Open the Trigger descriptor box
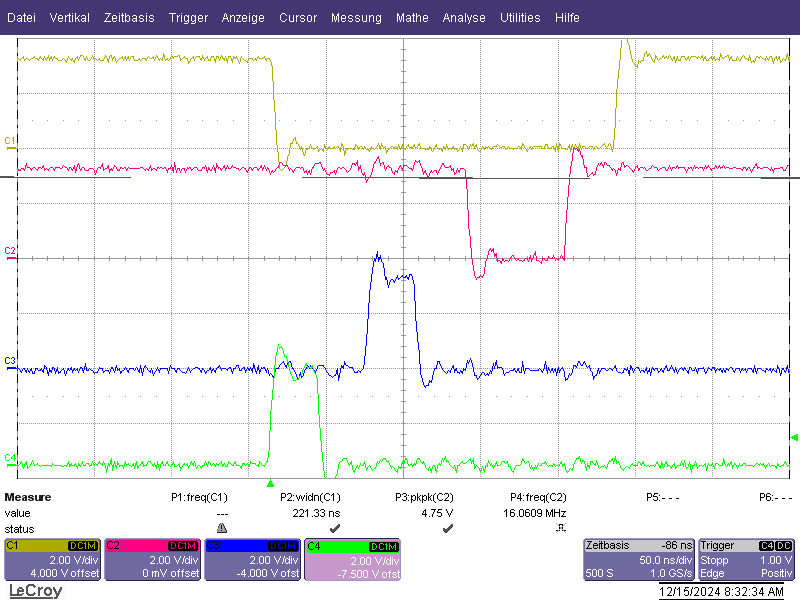800x600 pixels. click(x=746, y=560)
